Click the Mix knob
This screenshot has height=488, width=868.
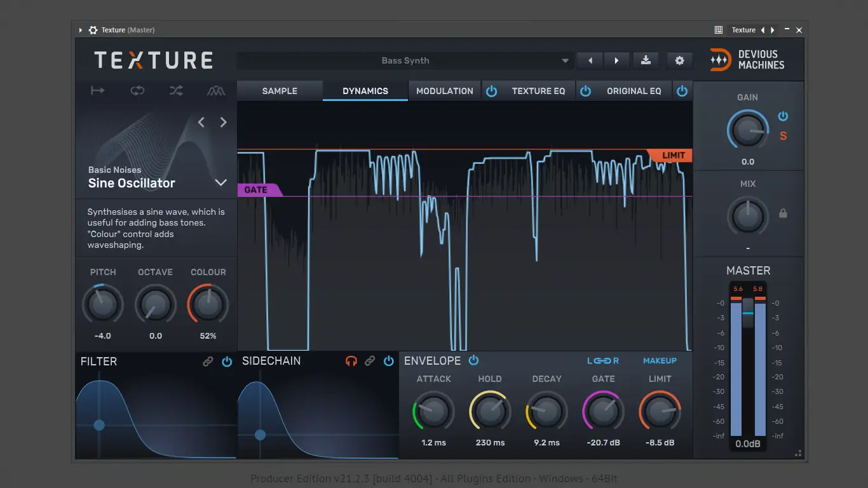pos(748,216)
